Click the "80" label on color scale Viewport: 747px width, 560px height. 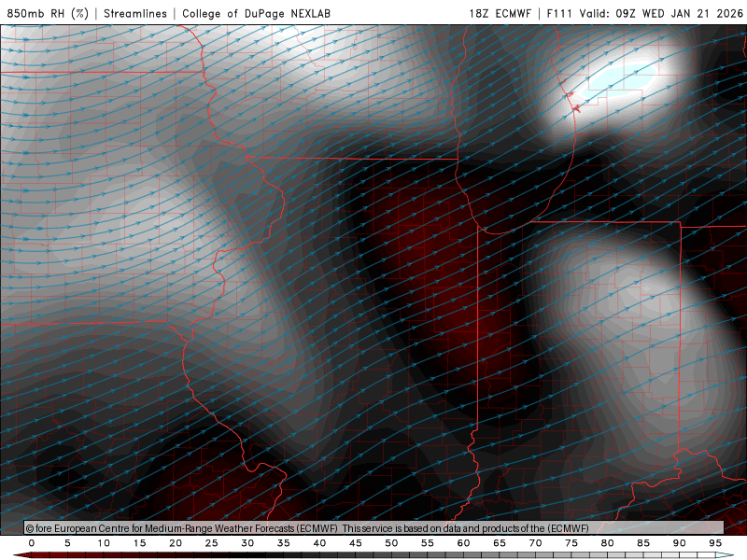(608, 543)
